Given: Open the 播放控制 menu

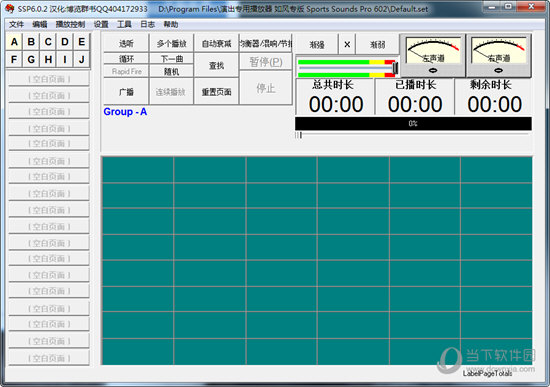Looking at the screenshot, I should click(x=71, y=24).
